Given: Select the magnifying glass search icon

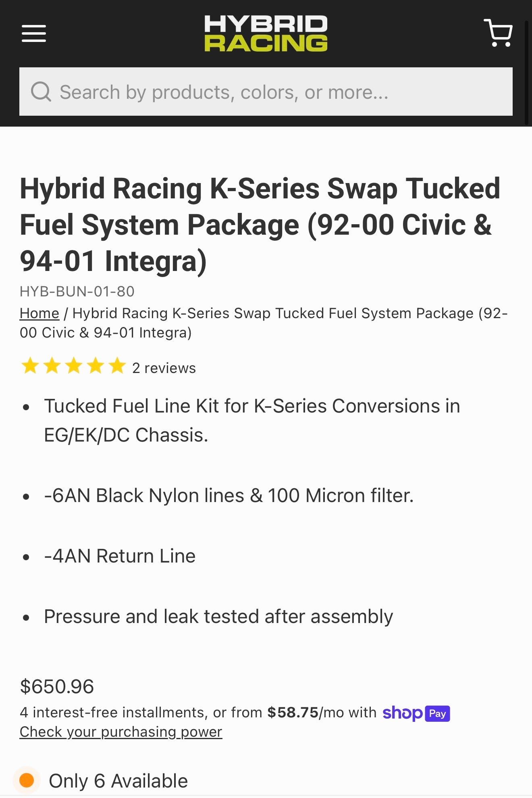Looking at the screenshot, I should (40, 92).
